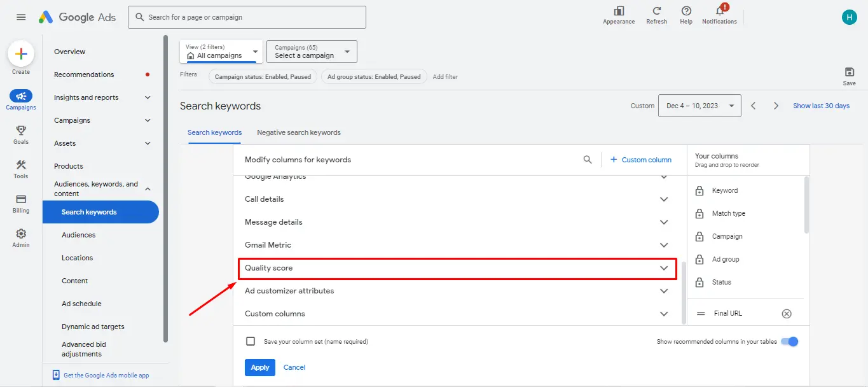Open the date range dropdown
The height and width of the screenshot is (387, 868).
699,106
